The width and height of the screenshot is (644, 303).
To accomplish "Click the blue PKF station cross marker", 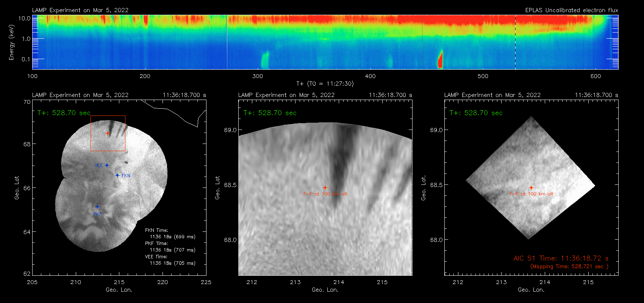I will pyautogui.click(x=97, y=207).
